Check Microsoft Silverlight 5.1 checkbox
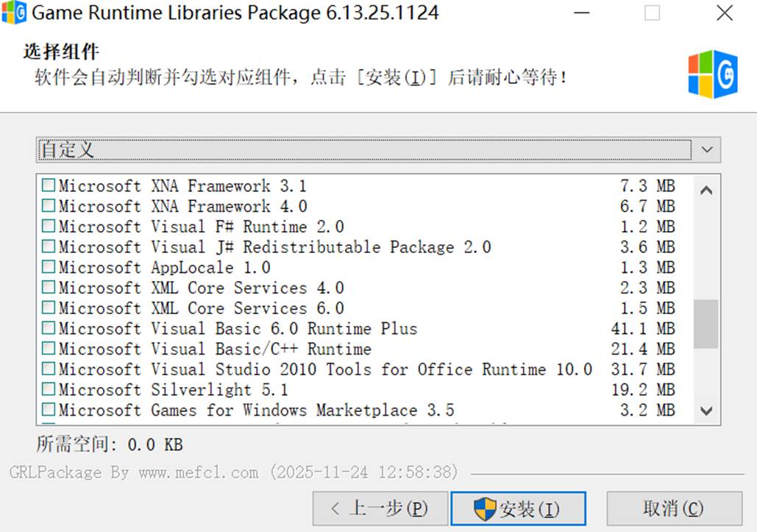The width and height of the screenshot is (757, 532). (49, 389)
